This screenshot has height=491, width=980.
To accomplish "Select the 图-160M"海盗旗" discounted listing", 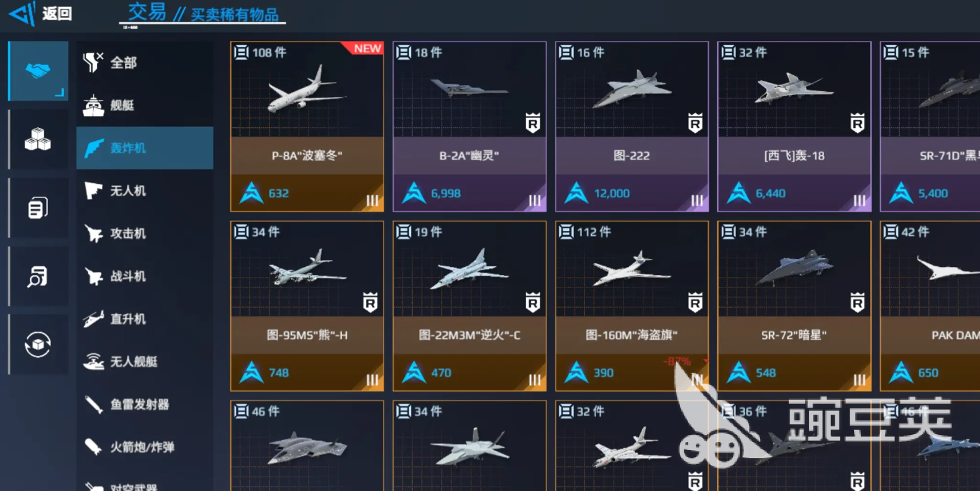I will coord(632,306).
